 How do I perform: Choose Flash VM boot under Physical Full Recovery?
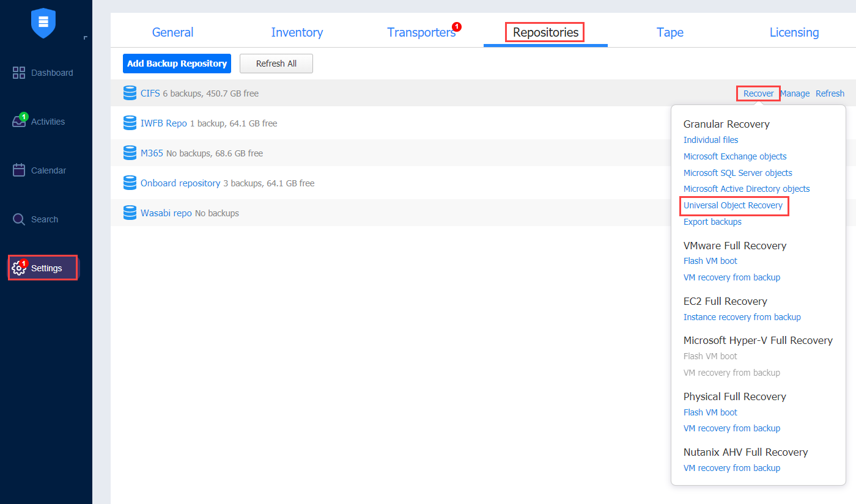tap(710, 412)
